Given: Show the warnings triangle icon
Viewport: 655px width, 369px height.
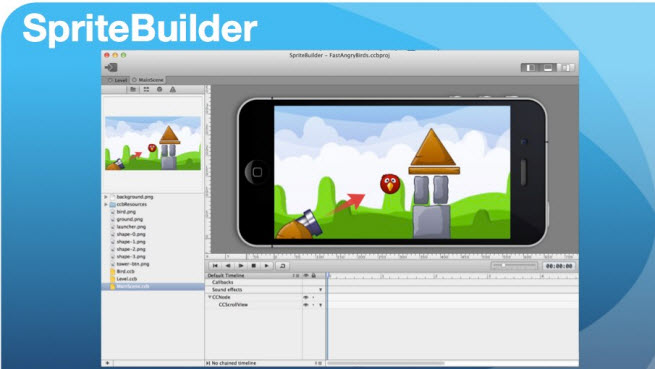Looking at the screenshot, I should click(173, 89).
